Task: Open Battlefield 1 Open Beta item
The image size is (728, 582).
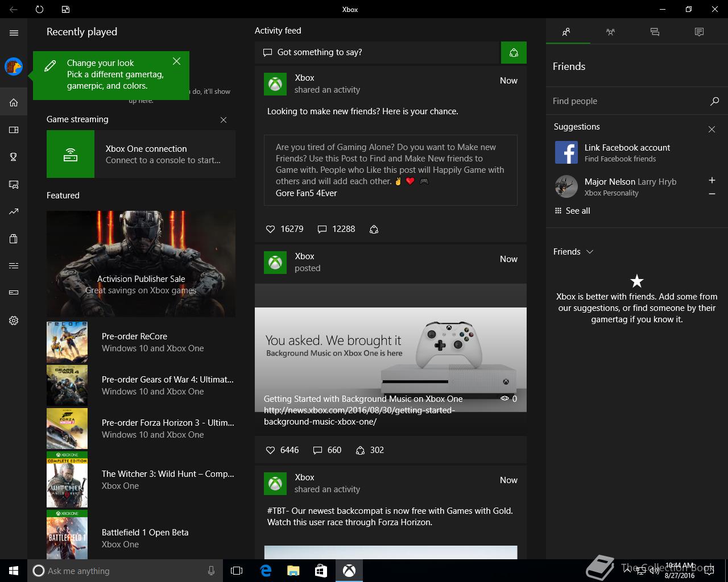Action: pyautogui.click(x=141, y=535)
